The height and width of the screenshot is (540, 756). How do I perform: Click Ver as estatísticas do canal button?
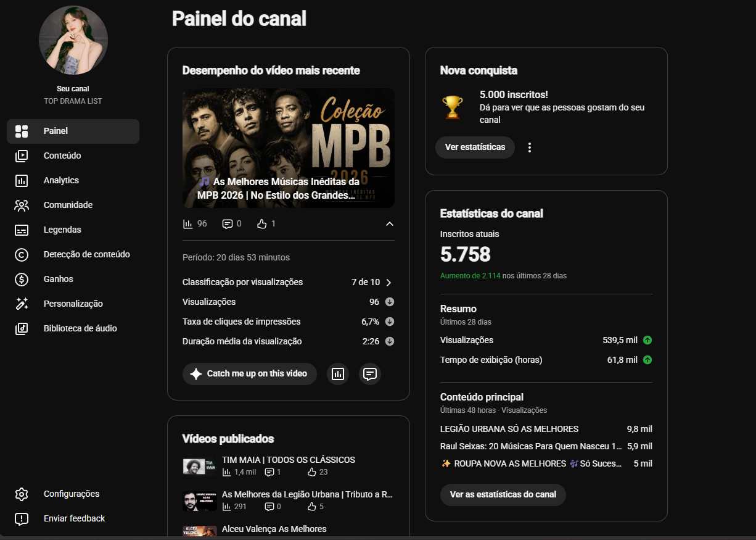point(503,495)
